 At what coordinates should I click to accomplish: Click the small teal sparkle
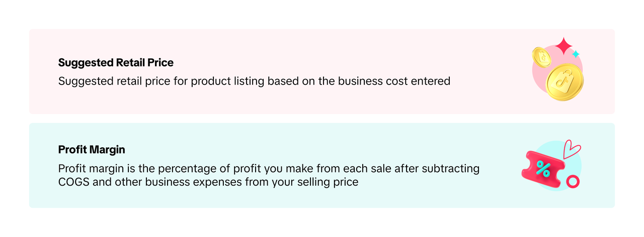coord(576,53)
